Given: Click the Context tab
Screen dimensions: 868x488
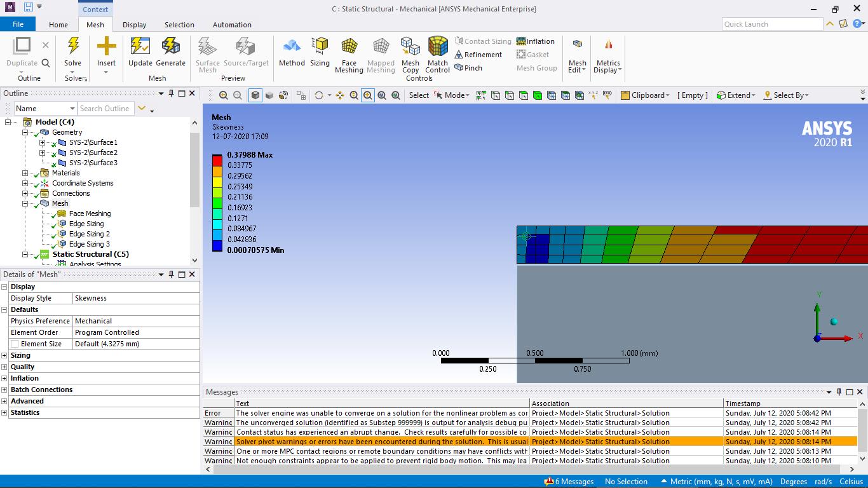Looking at the screenshot, I should (x=95, y=9).
